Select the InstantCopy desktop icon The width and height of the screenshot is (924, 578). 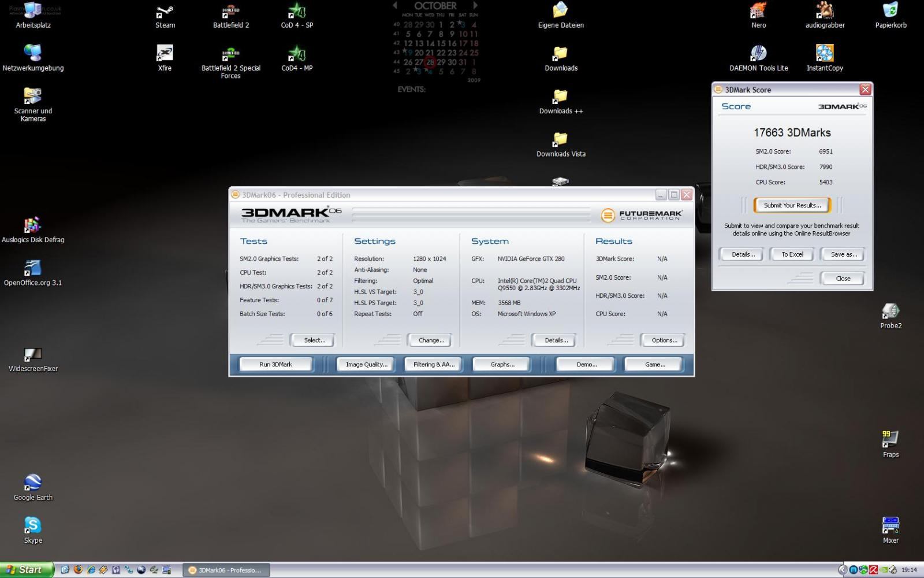tap(825, 58)
